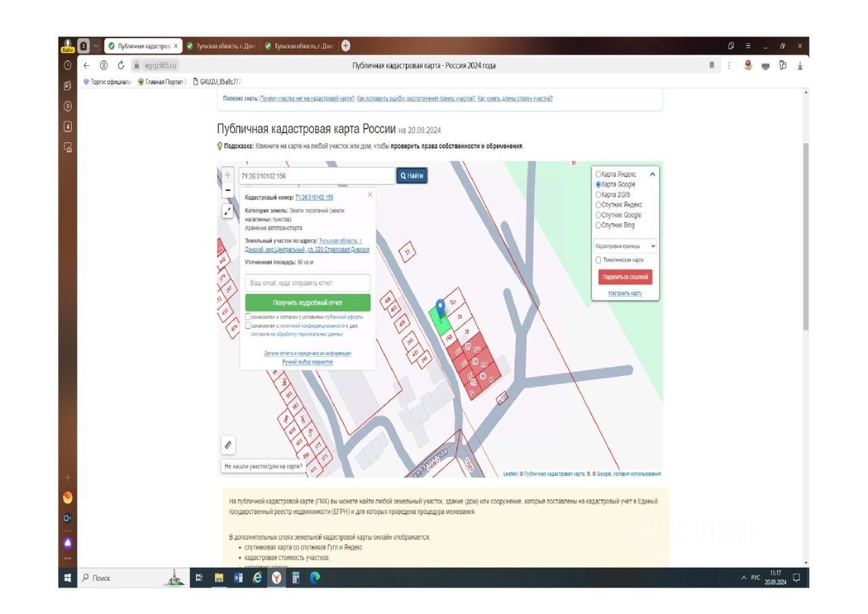Select Спутник Bing layer
The image size is (868, 614).
(614, 225)
